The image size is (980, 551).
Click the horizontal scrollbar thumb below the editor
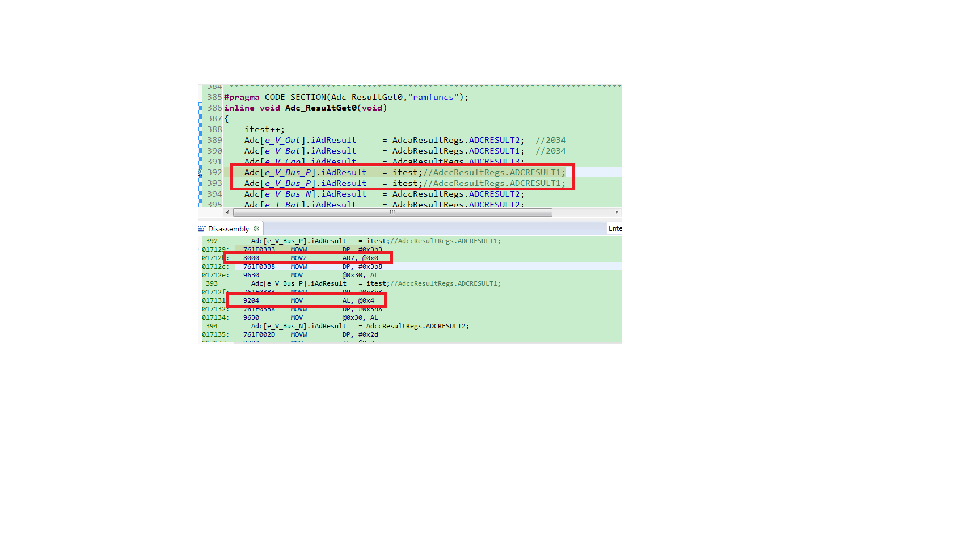click(x=392, y=212)
